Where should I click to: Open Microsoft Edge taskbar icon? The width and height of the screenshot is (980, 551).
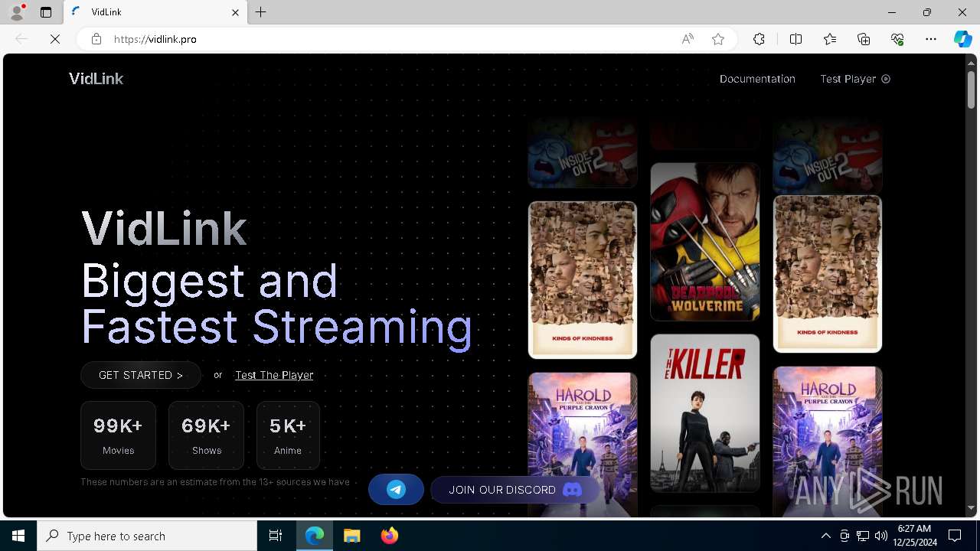(x=315, y=536)
